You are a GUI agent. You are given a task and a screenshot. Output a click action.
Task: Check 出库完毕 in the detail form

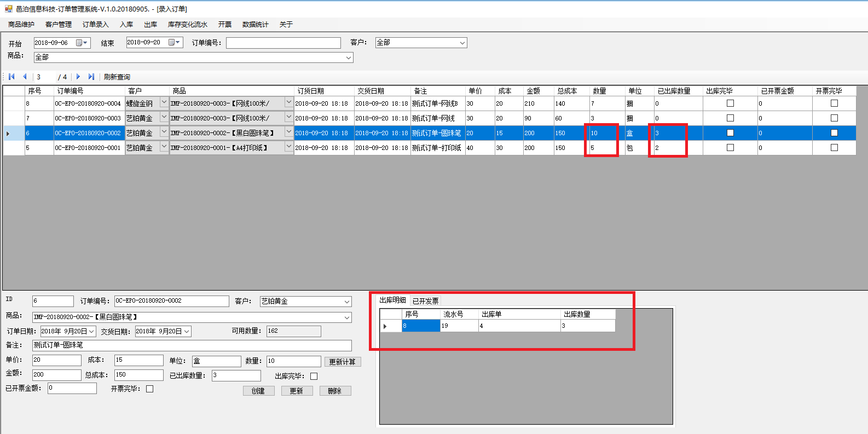[x=314, y=376]
